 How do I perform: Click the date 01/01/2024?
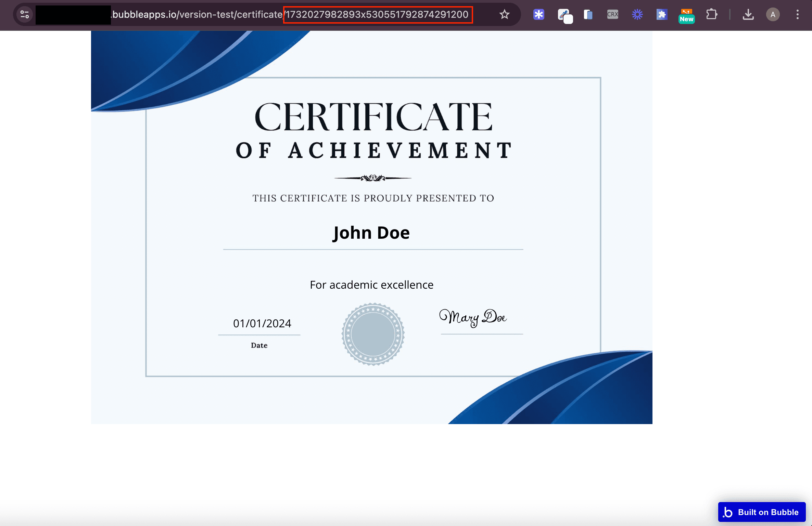[x=262, y=323]
